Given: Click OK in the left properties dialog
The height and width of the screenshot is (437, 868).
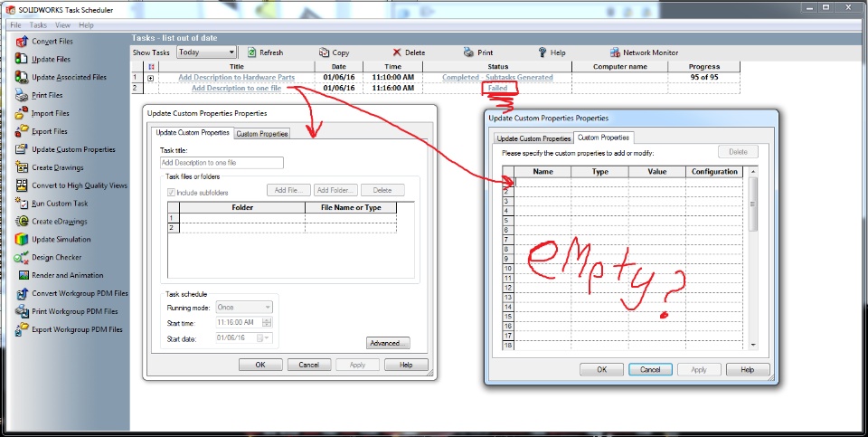Looking at the screenshot, I should pyautogui.click(x=260, y=365).
